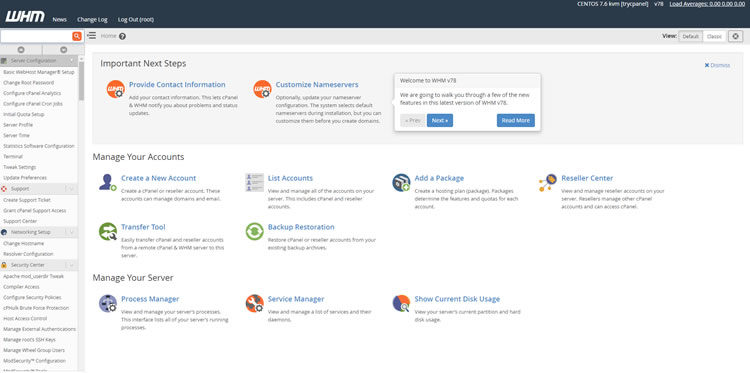Click the Networking Setup globe icon
750x373 pixels.
pos(4,232)
